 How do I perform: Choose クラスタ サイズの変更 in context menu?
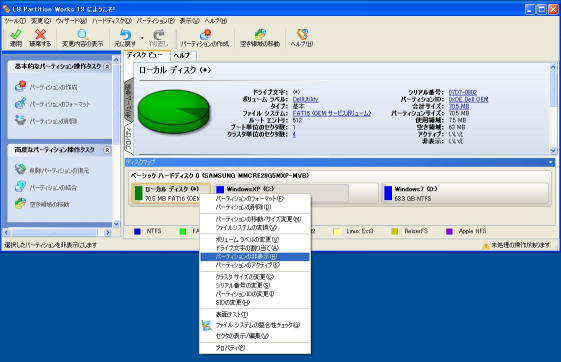click(255, 277)
